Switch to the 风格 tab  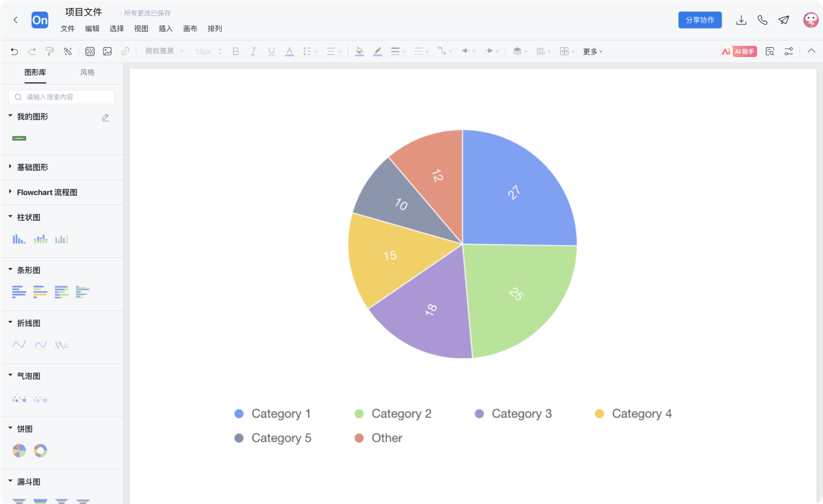(87, 72)
